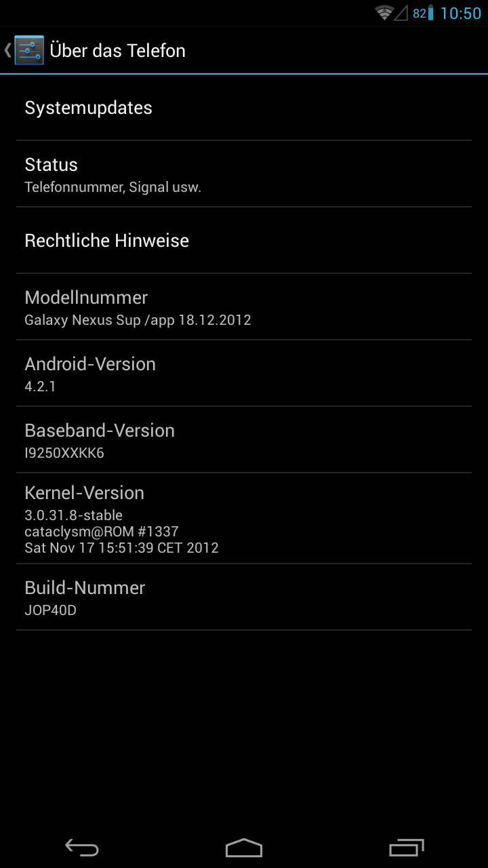Screen dimensions: 488x868
Task: Tap the Über das Telefon title
Action: 117,51
